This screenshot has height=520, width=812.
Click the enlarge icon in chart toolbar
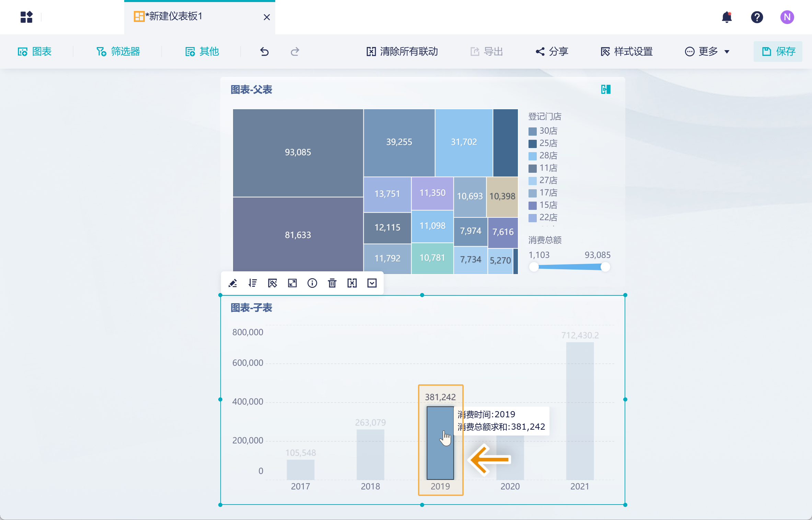[x=292, y=283]
